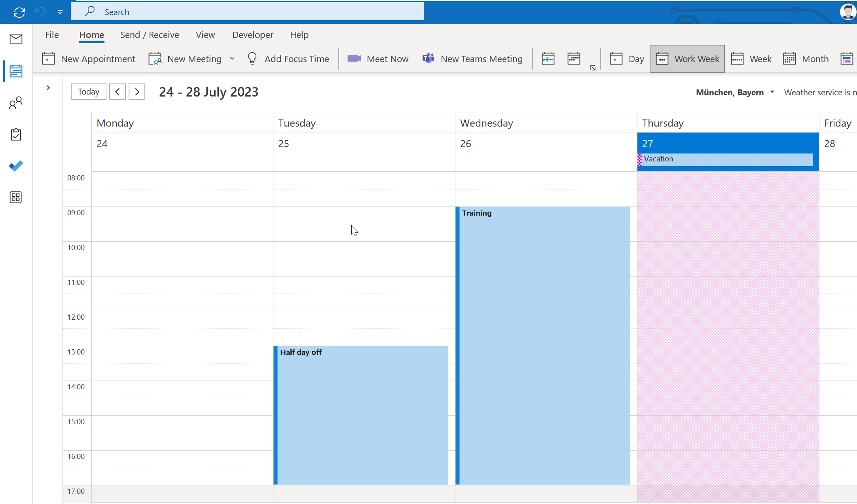This screenshot has width=857, height=504.
Task: Click the forward navigation arrow
Action: [137, 91]
